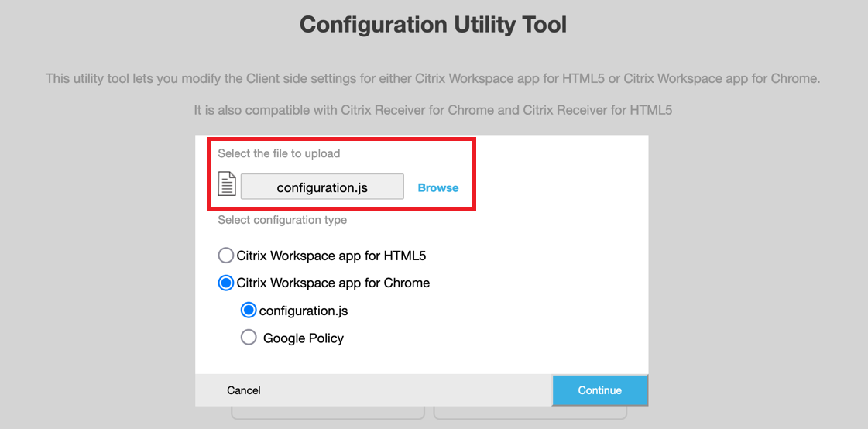Select the Citrix Workspace app for Chrome radio button
This screenshot has height=429, width=868.
click(x=226, y=283)
